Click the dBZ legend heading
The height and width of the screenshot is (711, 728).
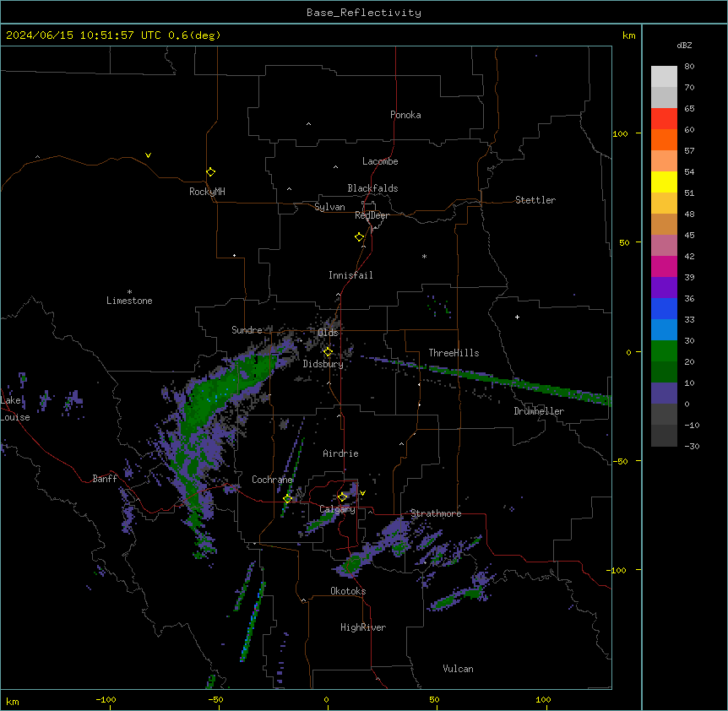[x=684, y=45]
